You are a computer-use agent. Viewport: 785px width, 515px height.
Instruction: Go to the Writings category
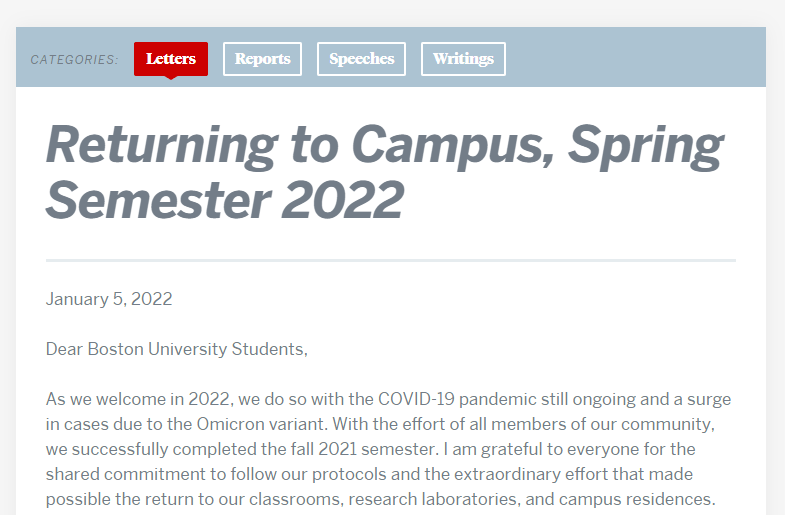tap(463, 59)
